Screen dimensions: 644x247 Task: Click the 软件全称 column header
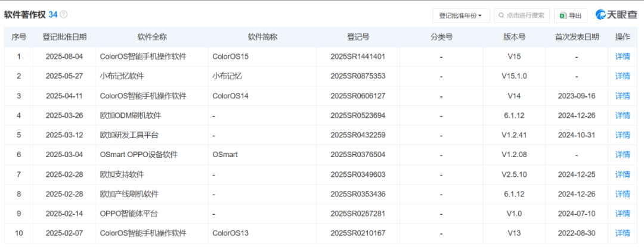click(x=152, y=37)
